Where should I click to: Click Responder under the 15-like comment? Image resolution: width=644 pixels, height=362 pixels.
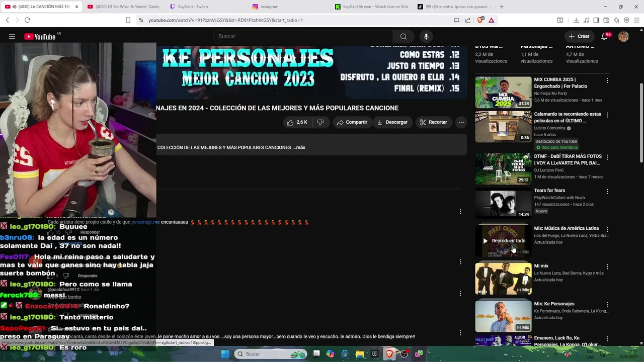click(x=90, y=232)
